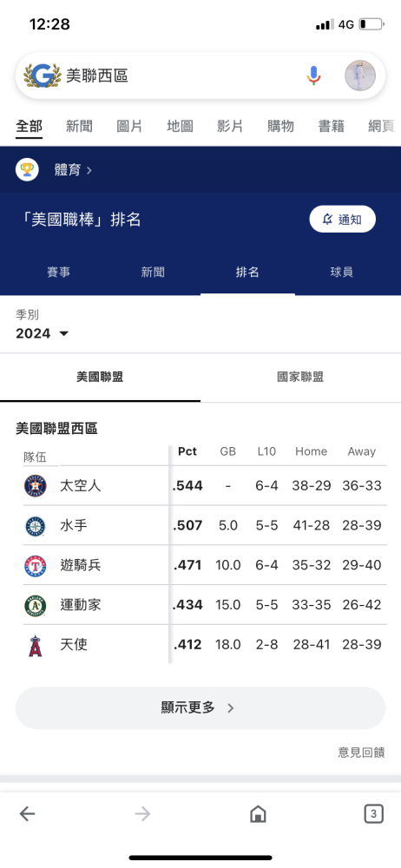This screenshot has width=401, height=868.
Task: Tap the Google logo in search bar
Action: 42,76
